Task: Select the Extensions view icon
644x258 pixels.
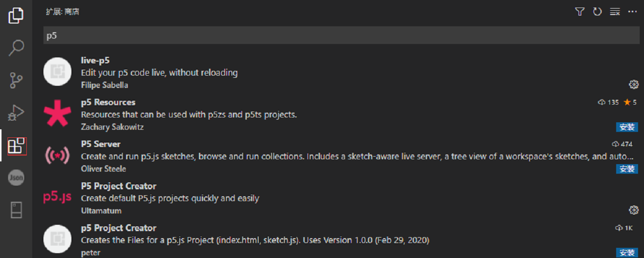Action: pyautogui.click(x=16, y=145)
